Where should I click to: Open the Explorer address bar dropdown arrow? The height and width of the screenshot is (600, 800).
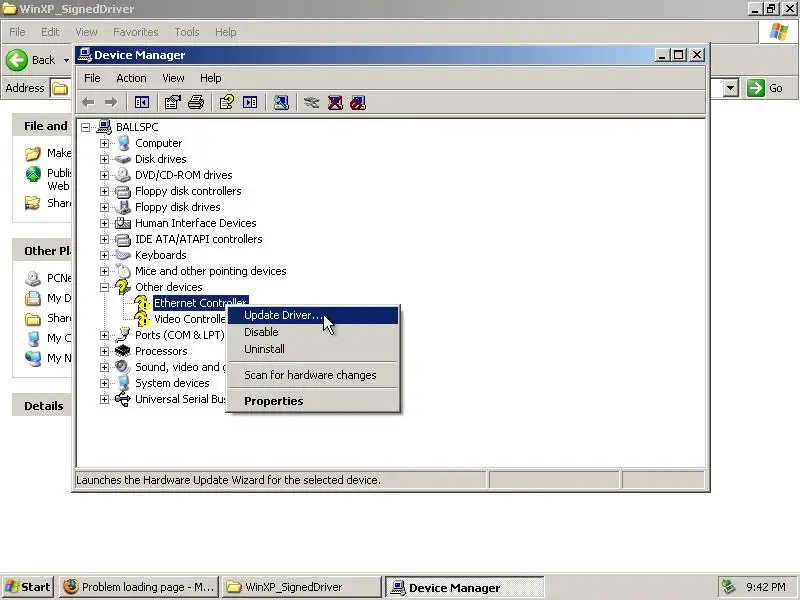pyautogui.click(x=731, y=88)
